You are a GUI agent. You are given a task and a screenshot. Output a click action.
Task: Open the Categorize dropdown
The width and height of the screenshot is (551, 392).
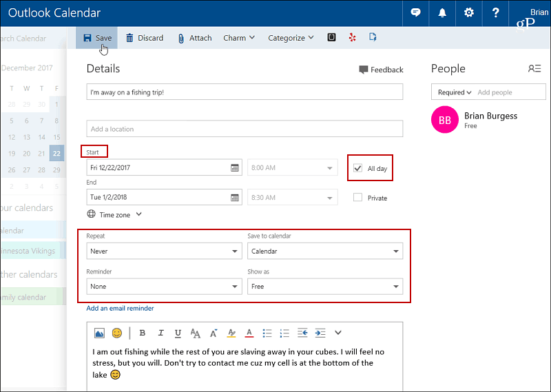pos(291,38)
